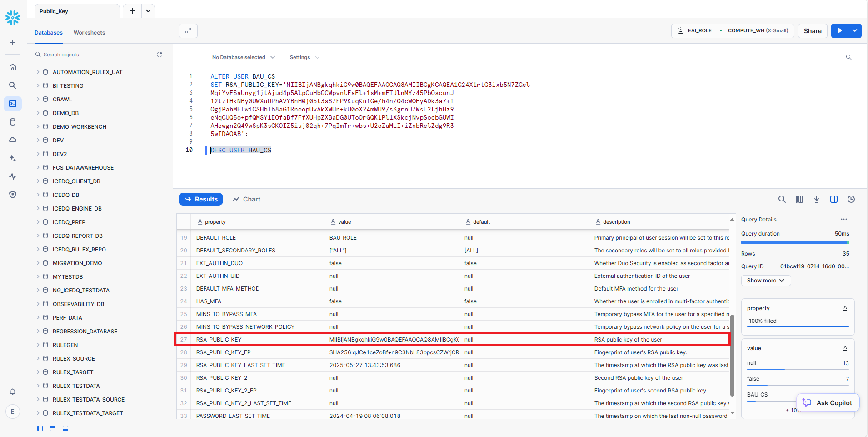Open query history via the clock icon

click(x=851, y=199)
